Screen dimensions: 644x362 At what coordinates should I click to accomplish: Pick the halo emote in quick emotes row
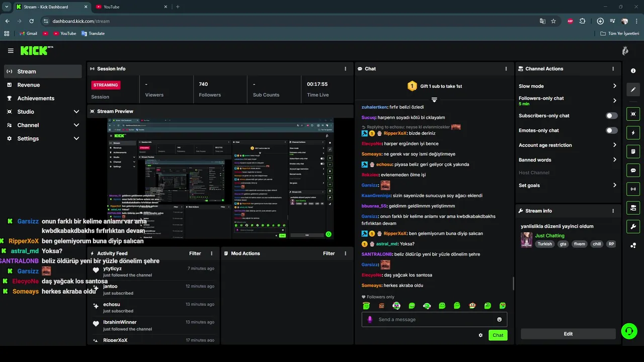click(x=366, y=306)
